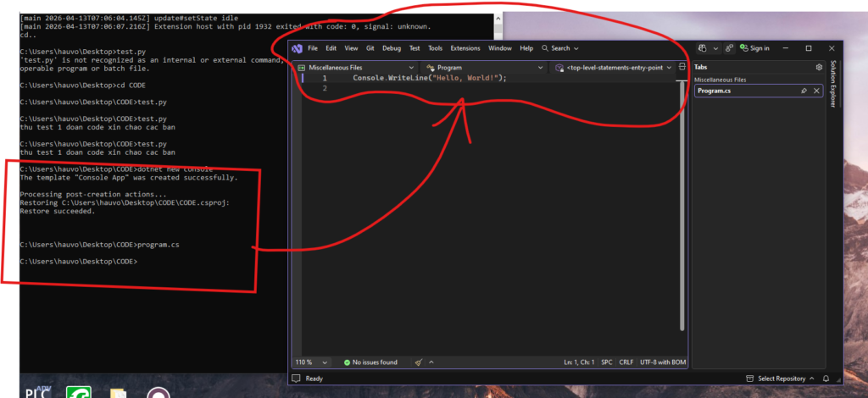Viewport: 868px width, 398px height.
Task: Open the Extensions menu
Action: [465, 48]
